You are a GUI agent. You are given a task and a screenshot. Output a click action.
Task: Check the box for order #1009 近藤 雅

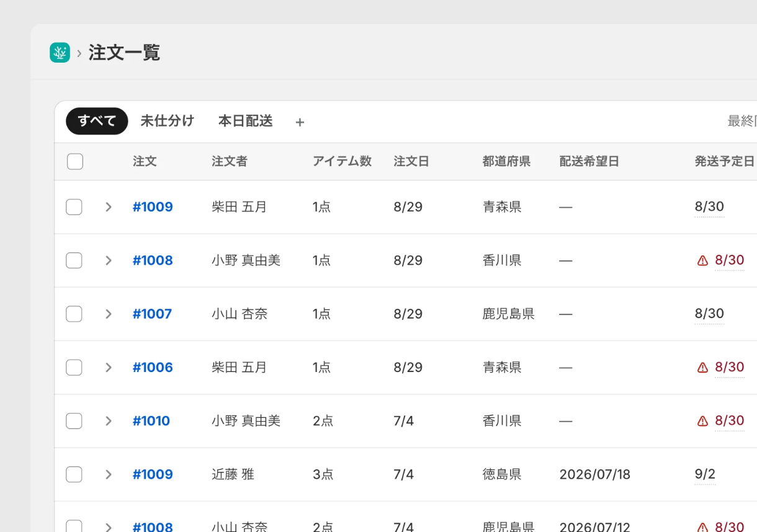pos(74,474)
